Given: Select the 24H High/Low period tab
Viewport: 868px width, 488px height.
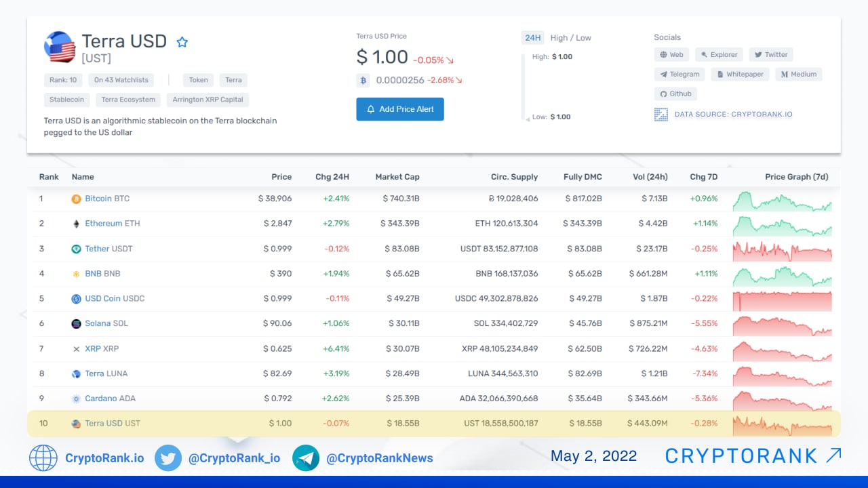Looking at the screenshot, I should [x=532, y=38].
